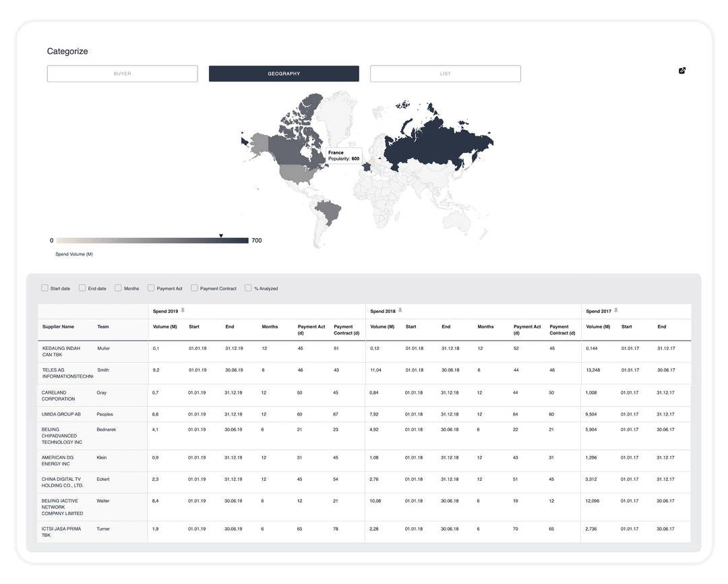The image size is (728, 584).
Task: Check the % Analyzed checkbox
Action: click(247, 287)
